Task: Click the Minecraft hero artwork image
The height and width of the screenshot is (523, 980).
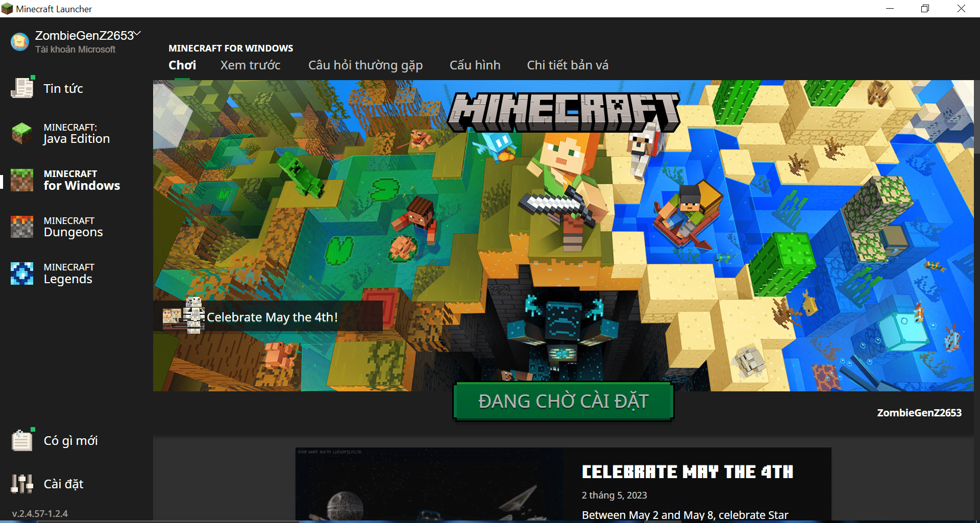Action: pos(563,236)
